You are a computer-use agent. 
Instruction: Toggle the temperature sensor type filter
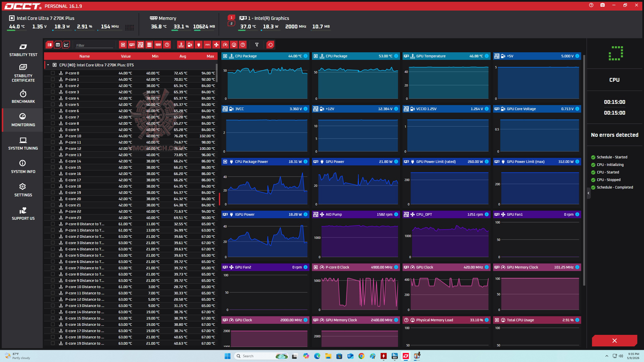[x=181, y=45]
